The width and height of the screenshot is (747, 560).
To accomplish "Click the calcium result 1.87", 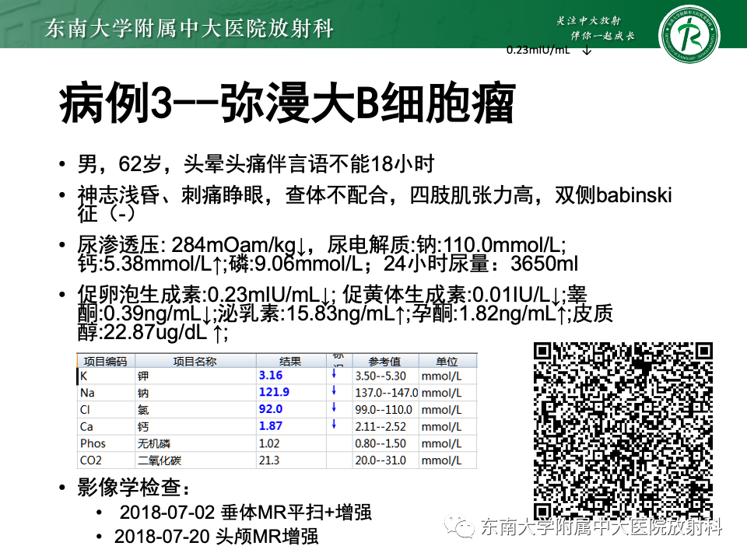I will pyautogui.click(x=271, y=426).
